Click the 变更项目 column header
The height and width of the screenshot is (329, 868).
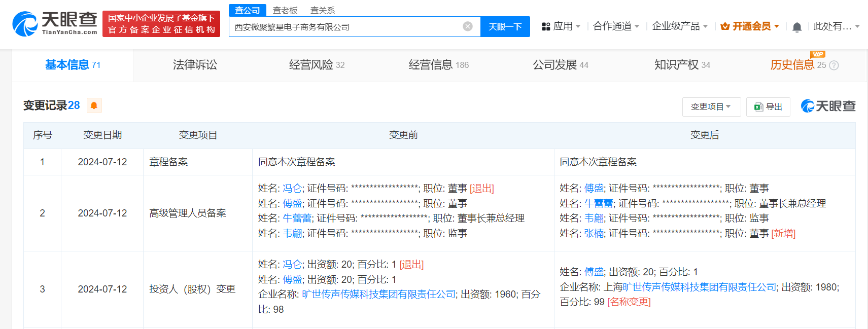(x=198, y=135)
